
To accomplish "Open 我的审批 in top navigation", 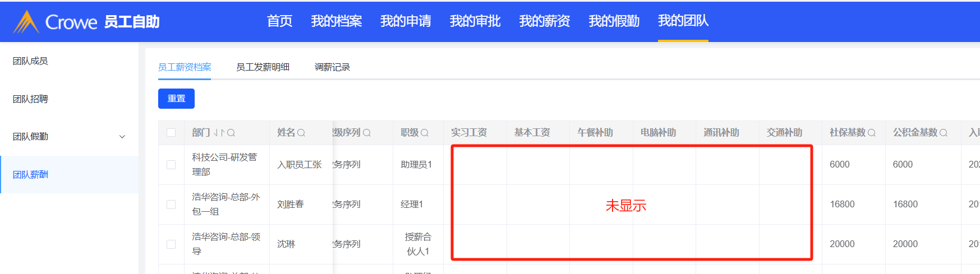I will pyautogui.click(x=475, y=21).
